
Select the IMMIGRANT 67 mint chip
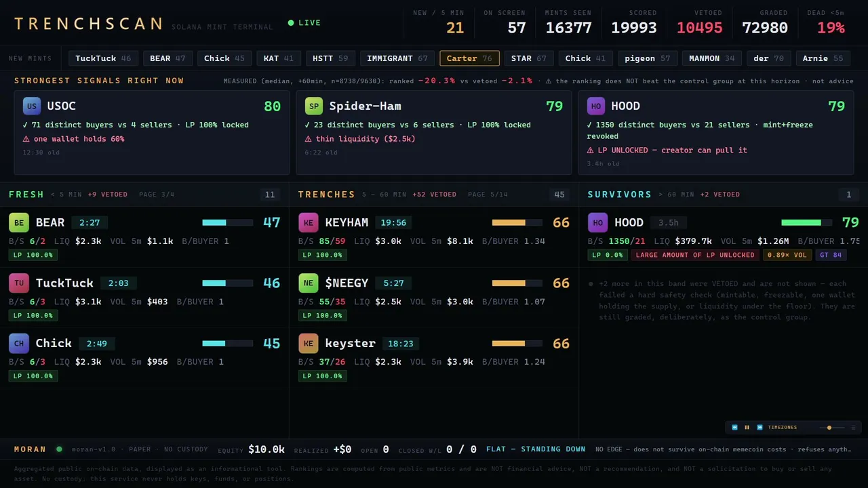coord(397,58)
